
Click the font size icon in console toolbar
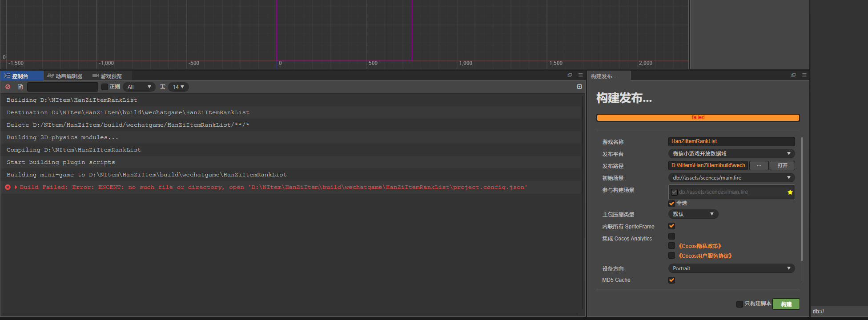pyautogui.click(x=163, y=87)
